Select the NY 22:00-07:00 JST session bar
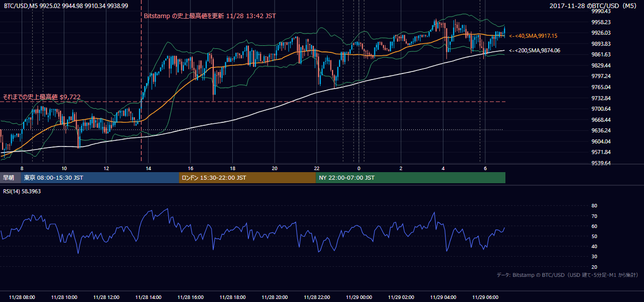 point(410,178)
